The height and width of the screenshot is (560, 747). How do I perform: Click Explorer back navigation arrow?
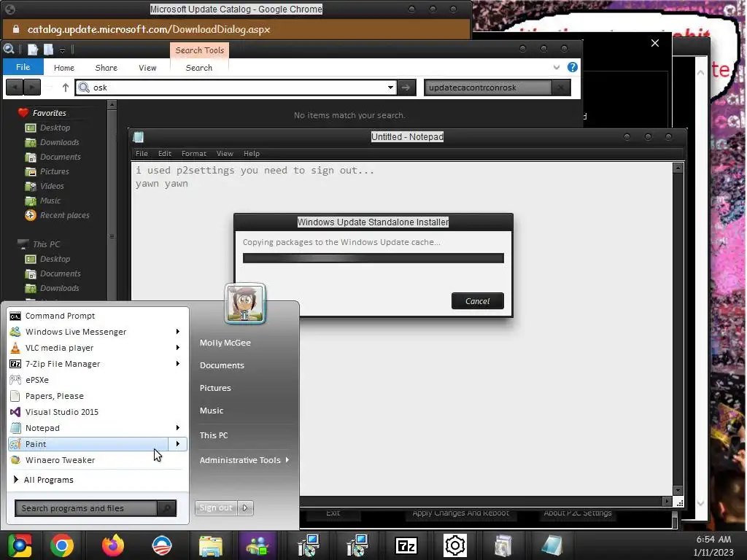pos(15,87)
